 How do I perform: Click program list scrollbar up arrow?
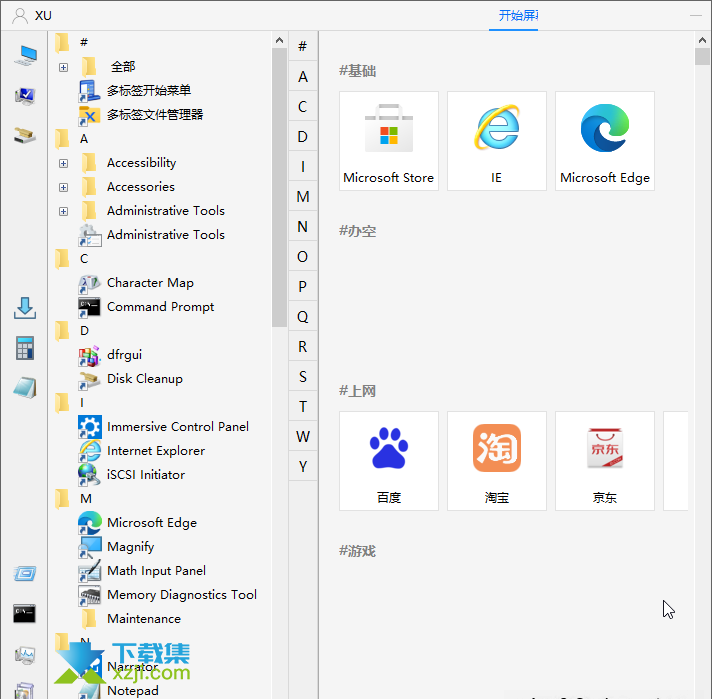280,40
